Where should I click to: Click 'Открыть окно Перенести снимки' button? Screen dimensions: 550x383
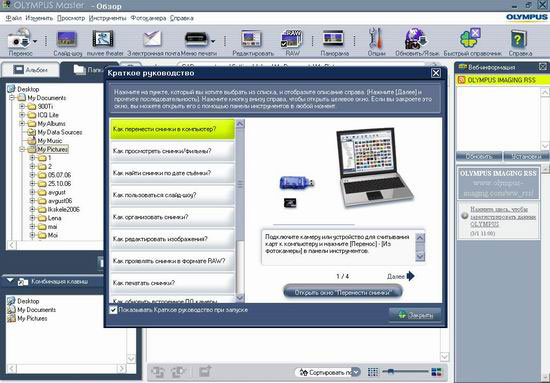pyautogui.click(x=343, y=292)
